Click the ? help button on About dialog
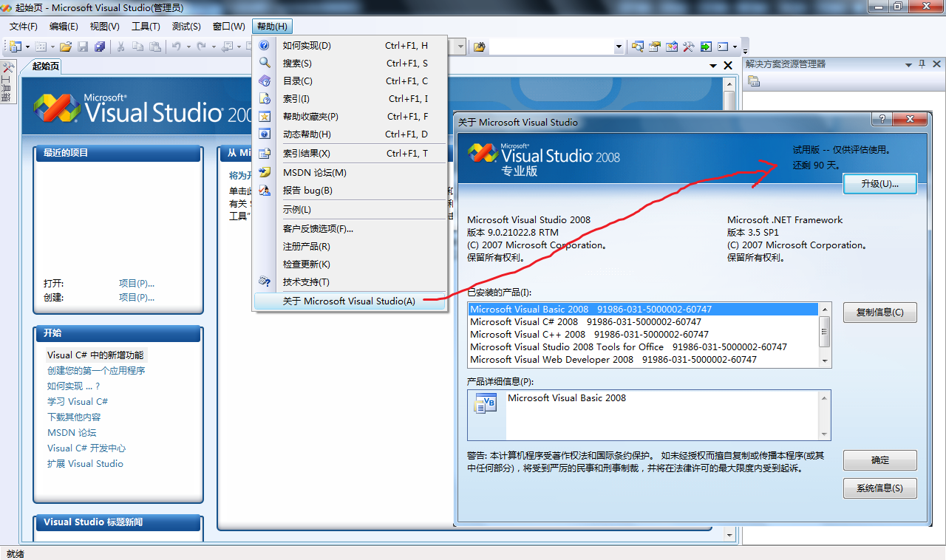This screenshot has width=946, height=560. 881,119
